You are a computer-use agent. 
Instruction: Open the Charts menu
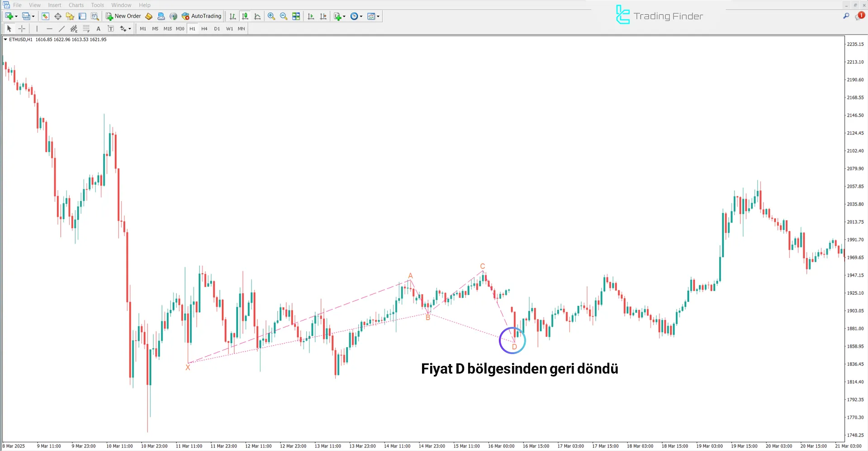point(76,5)
